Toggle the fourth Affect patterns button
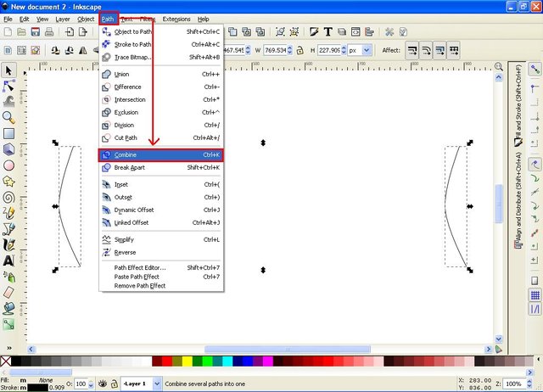This screenshot has width=543, height=392. click(x=454, y=51)
